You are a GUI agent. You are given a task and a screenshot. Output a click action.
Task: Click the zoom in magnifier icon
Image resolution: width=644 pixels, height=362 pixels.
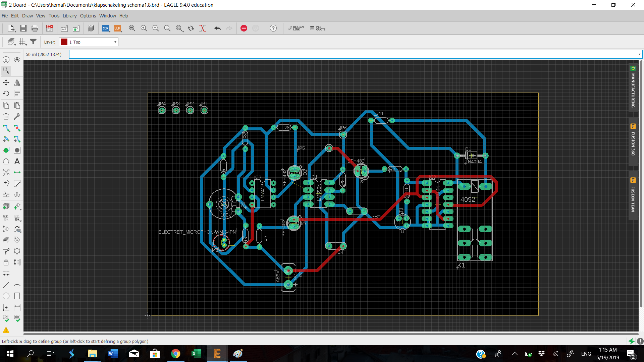pos(144,28)
